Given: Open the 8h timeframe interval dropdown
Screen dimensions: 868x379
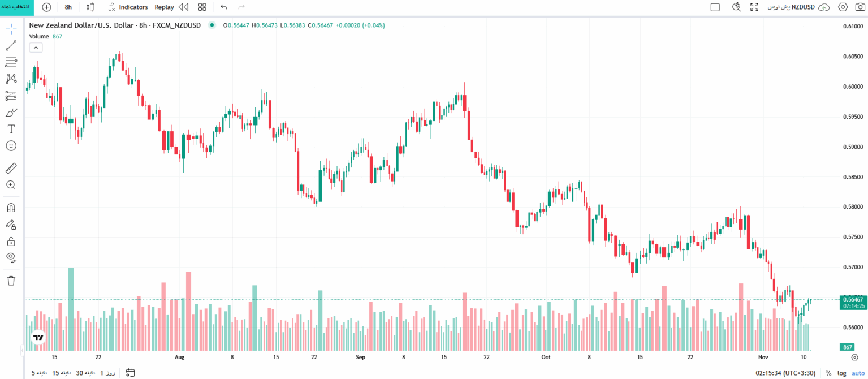Looking at the screenshot, I should tap(68, 7).
